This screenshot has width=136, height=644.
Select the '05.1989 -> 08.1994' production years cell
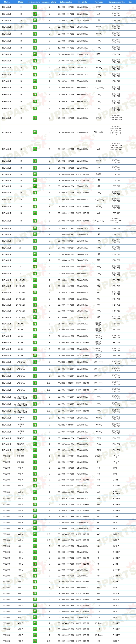66,438
